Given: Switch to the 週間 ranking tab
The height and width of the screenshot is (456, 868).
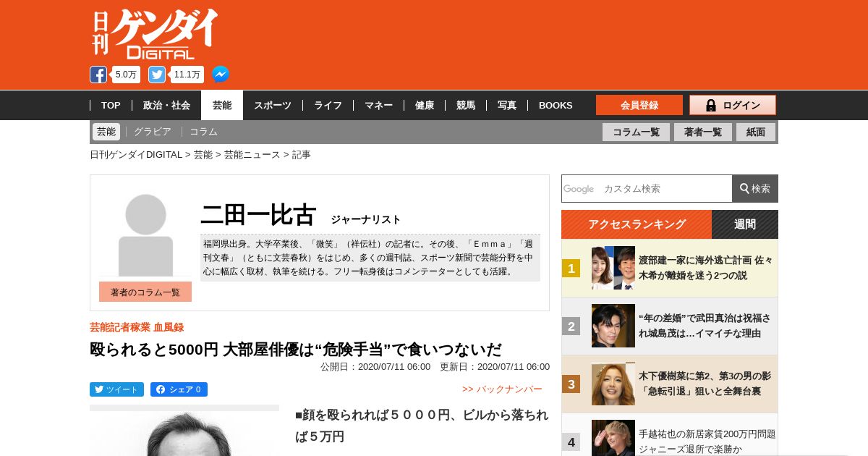Looking at the screenshot, I should [745, 224].
